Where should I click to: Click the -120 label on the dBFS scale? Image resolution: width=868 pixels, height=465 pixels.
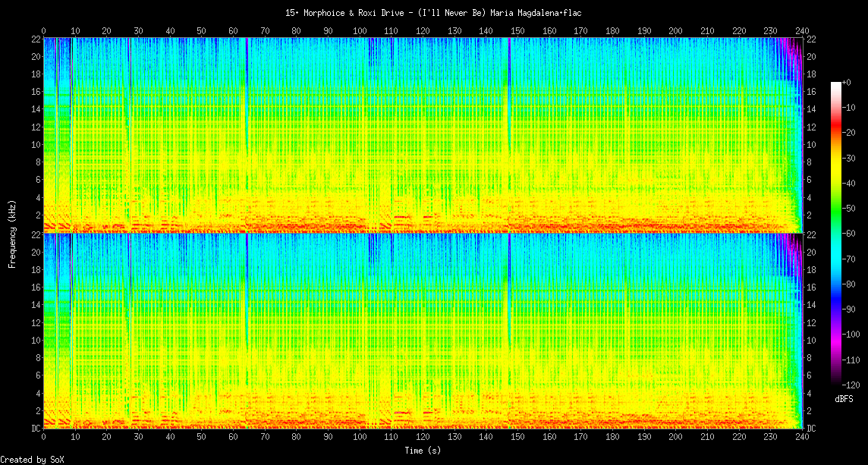point(851,384)
